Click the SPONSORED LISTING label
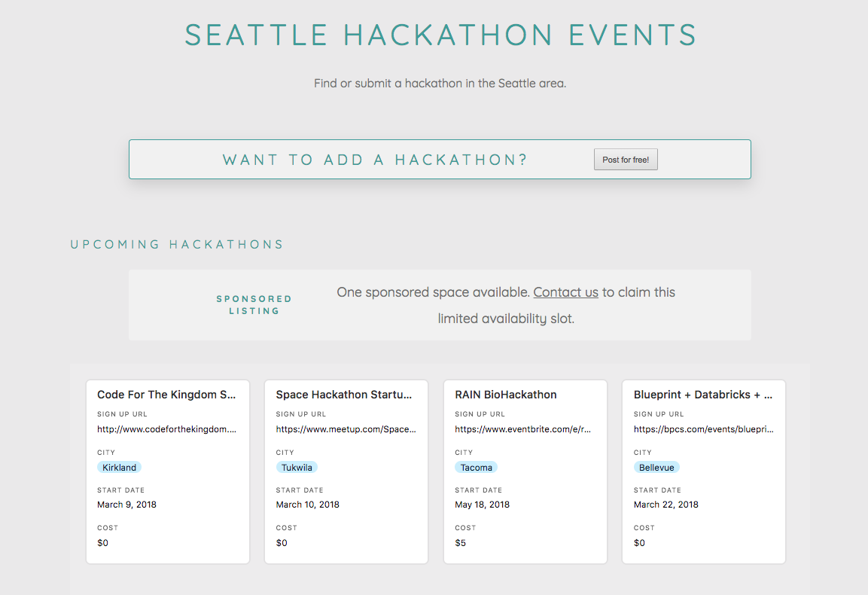Screen dimensions: 868x595 [254, 304]
